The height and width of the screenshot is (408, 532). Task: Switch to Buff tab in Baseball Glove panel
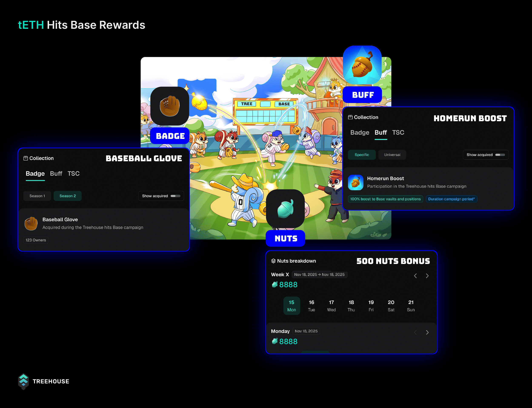[x=56, y=174]
